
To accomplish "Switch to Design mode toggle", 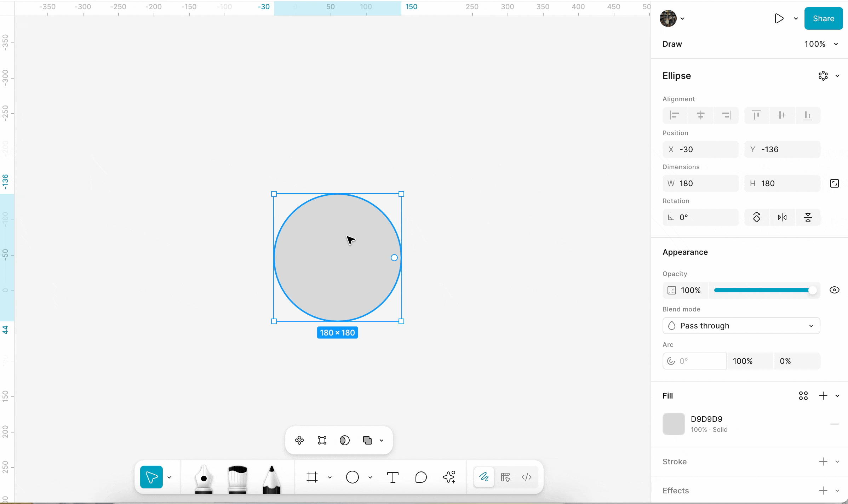I will pyautogui.click(x=505, y=477).
